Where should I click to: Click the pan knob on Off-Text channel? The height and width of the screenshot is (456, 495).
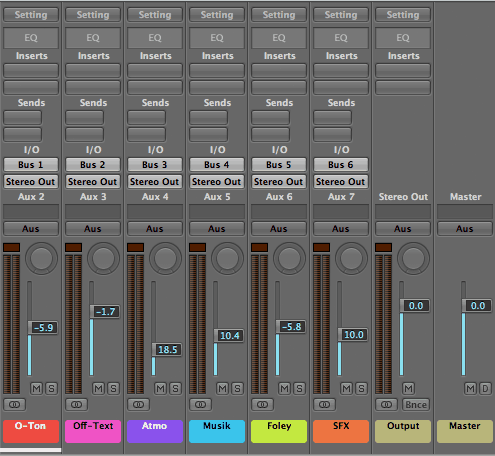[x=103, y=258]
